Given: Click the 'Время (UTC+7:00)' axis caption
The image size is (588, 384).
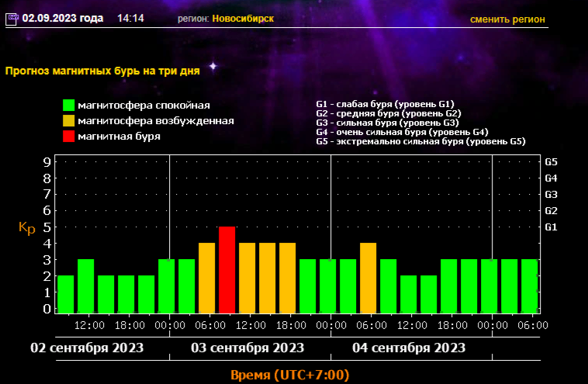Looking at the screenshot, I should tap(290, 375).
